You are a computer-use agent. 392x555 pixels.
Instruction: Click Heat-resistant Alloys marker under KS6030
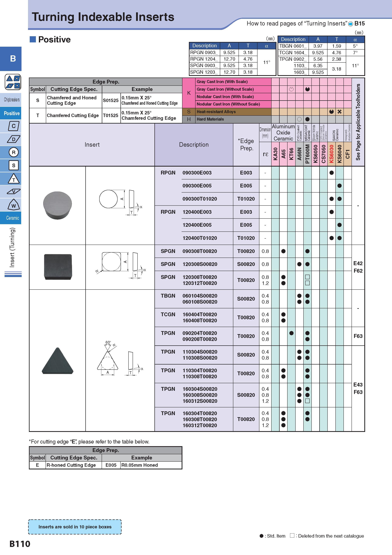(x=331, y=112)
